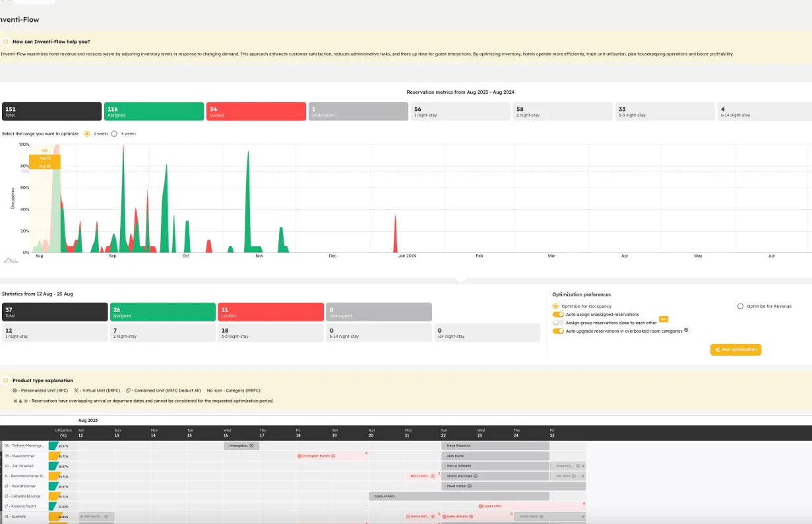
Task: Click the '10 - Star Streetart' room row label
Action: tap(20, 466)
